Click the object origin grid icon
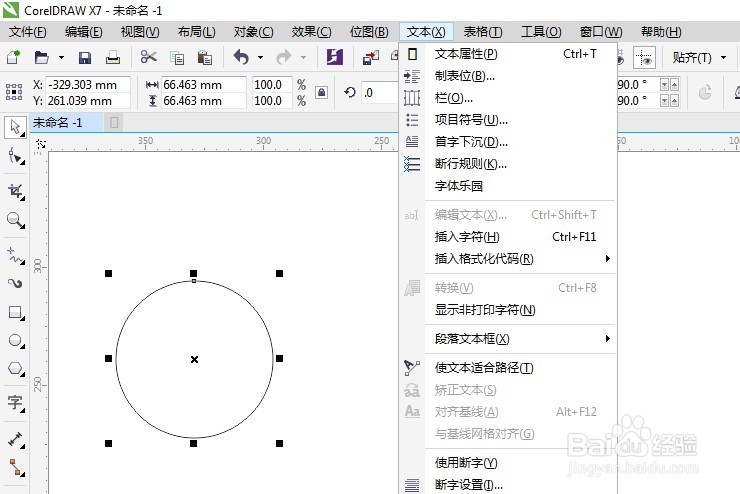This screenshot has height=494, width=740. pyautogui.click(x=14, y=92)
